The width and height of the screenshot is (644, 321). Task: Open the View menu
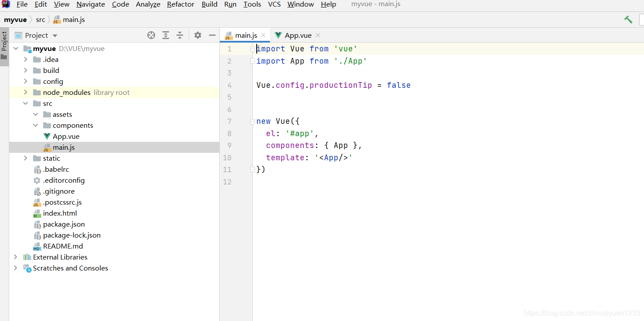[x=62, y=4]
